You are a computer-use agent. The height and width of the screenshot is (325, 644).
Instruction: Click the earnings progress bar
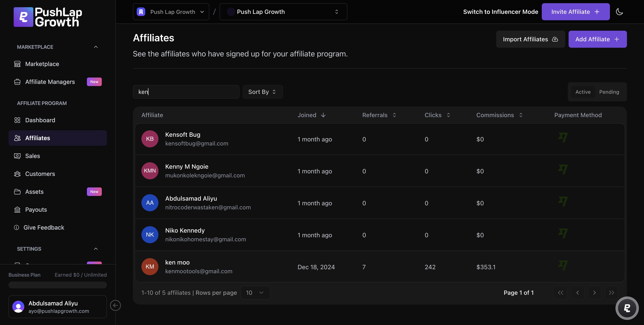(58, 285)
